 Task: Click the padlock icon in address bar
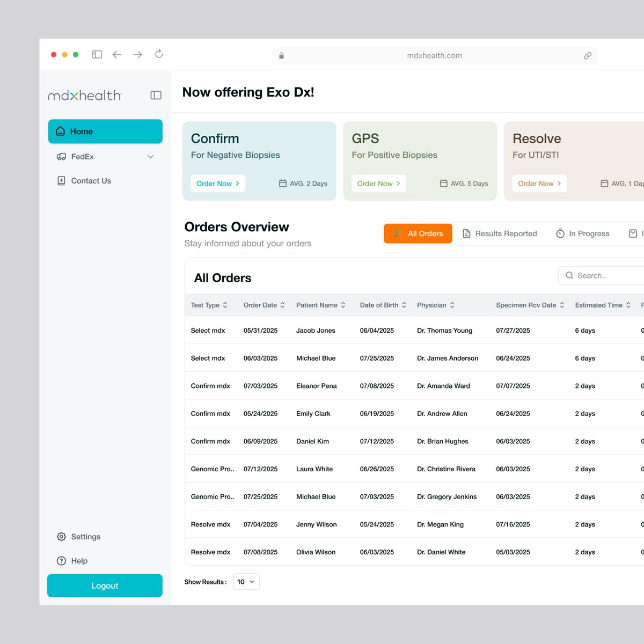tap(281, 56)
